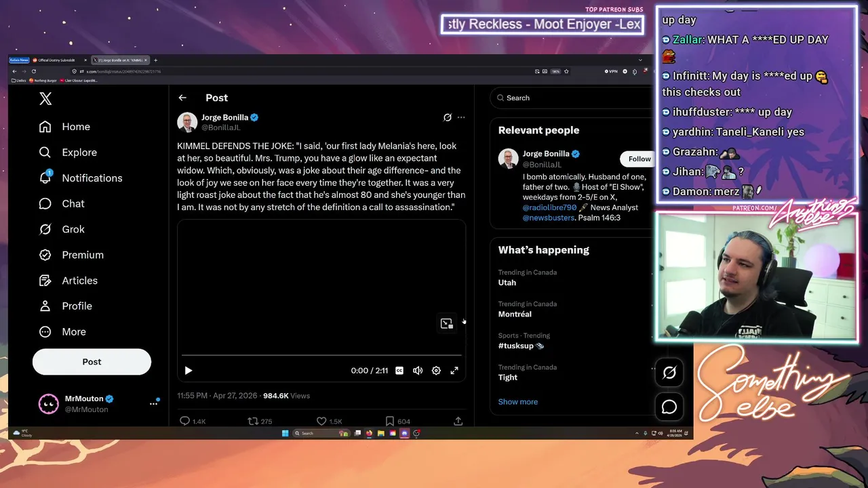This screenshot has height=488, width=868.
Task: Open Jorge Bonilla's name link on the post
Action: coord(224,117)
